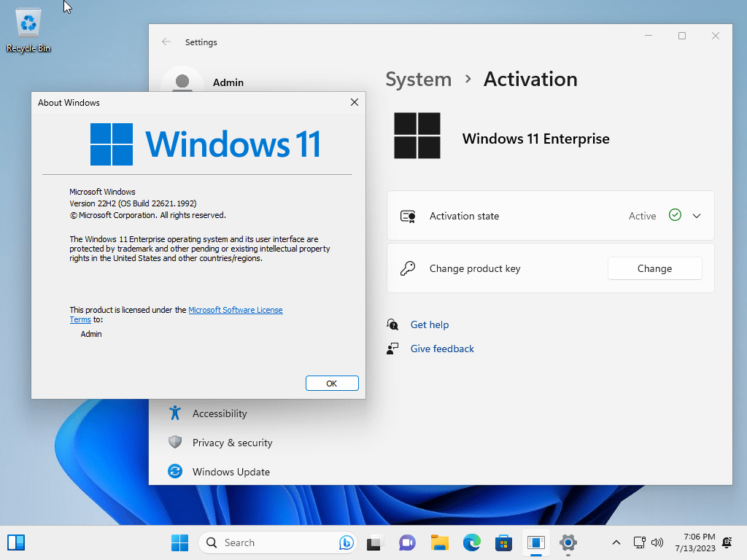Image resolution: width=747 pixels, height=560 pixels.
Task: Click the Give feedback person icon
Action: 392,349
